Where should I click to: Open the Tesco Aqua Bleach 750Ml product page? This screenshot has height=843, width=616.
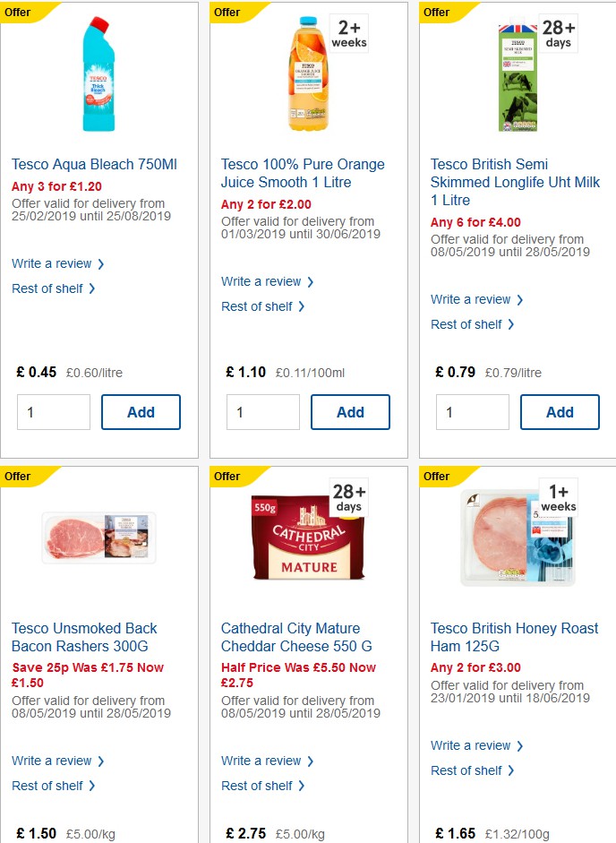[92, 164]
